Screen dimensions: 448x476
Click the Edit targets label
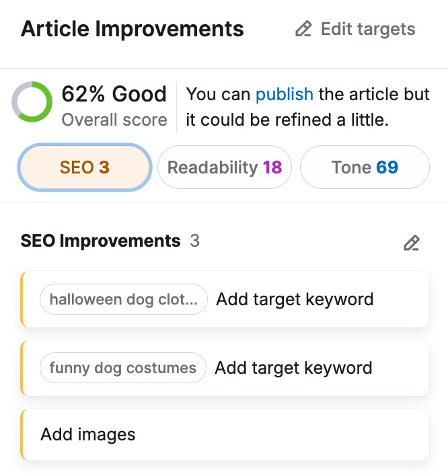(368, 30)
